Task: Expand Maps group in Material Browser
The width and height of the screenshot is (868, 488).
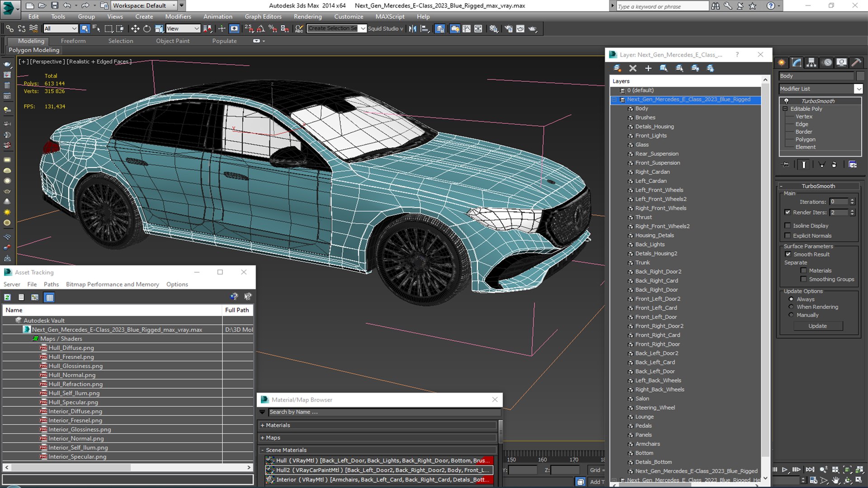Action: [262, 438]
